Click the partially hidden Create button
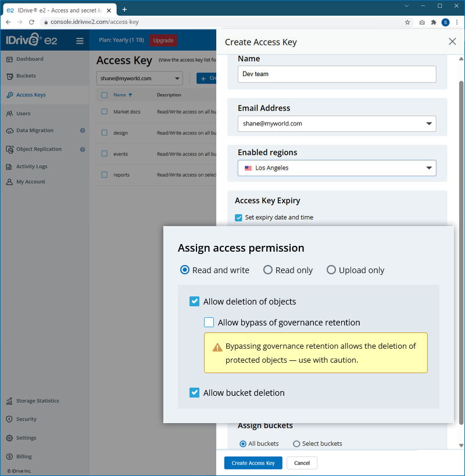This screenshot has height=476, width=465. point(206,78)
